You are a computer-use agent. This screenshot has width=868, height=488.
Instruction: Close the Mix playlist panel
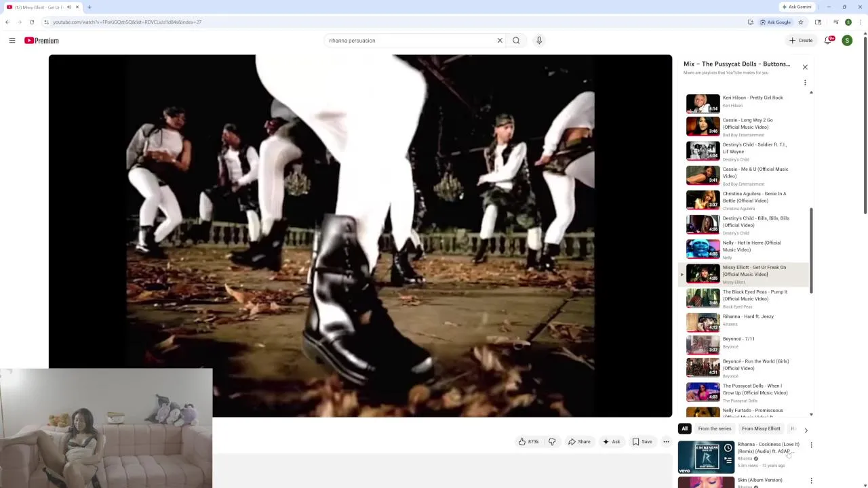[805, 67]
